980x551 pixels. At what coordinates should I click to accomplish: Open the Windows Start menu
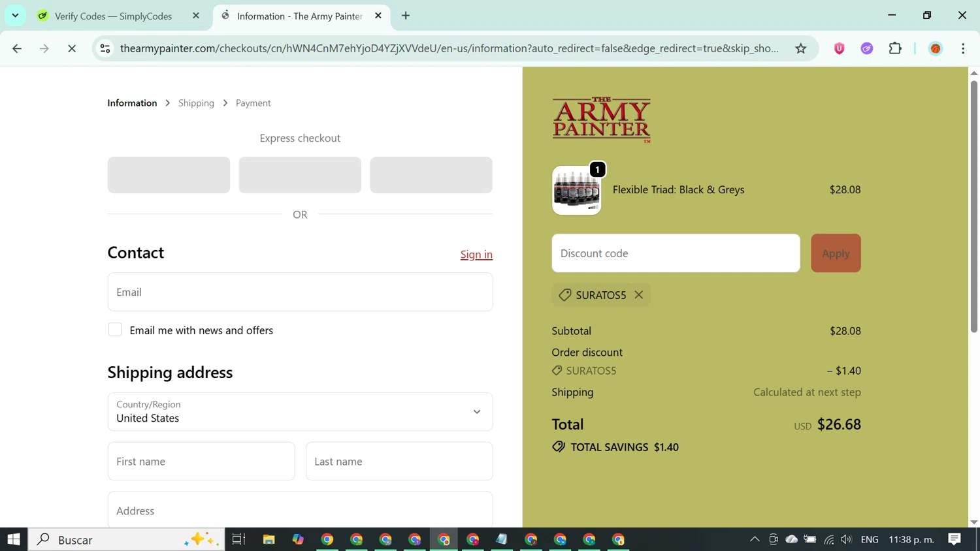click(x=14, y=539)
